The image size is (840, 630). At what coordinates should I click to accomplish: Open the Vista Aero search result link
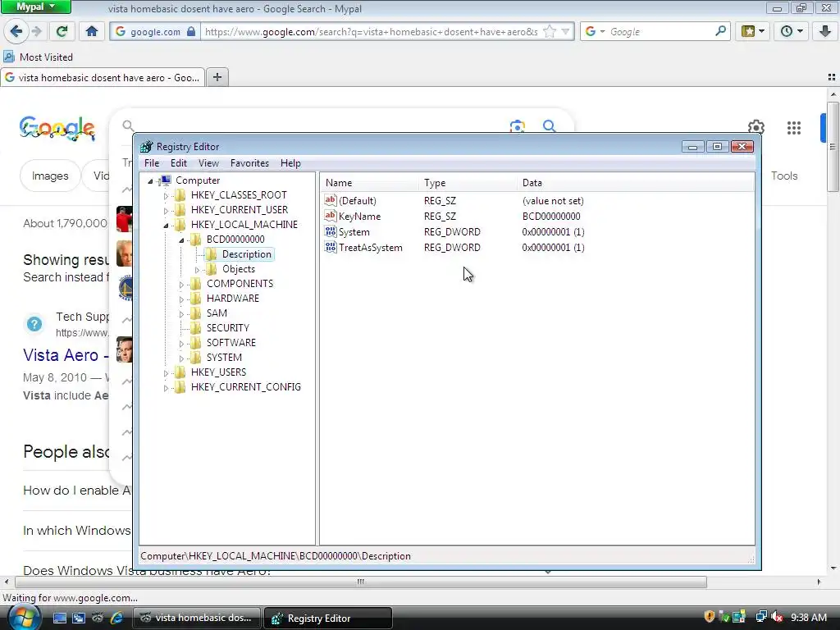pyautogui.click(x=66, y=355)
